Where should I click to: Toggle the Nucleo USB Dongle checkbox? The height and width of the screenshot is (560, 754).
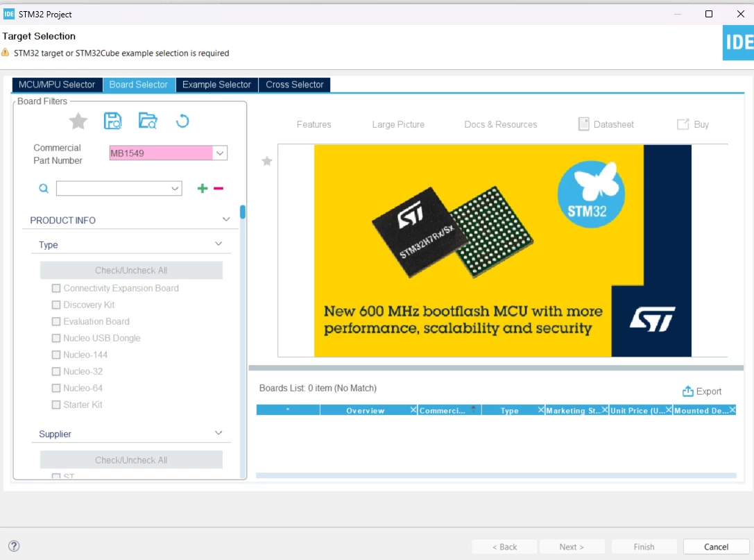point(56,338)
